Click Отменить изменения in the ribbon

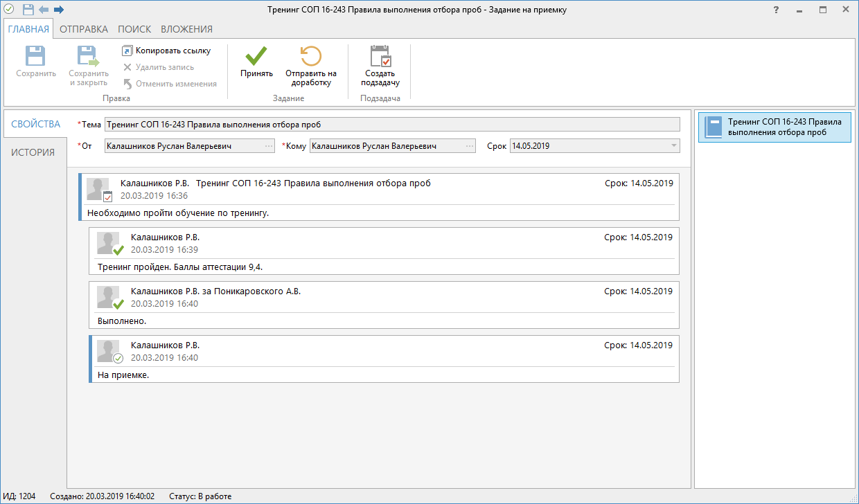pyautogui.click(x=170, y=84)
